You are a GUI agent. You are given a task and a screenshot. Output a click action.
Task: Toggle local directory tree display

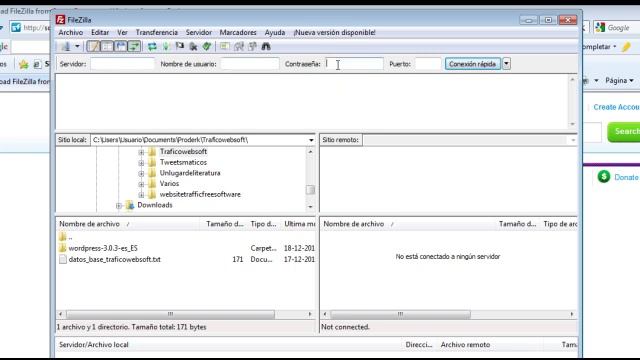pyautogui.click(x=107, y=47)
